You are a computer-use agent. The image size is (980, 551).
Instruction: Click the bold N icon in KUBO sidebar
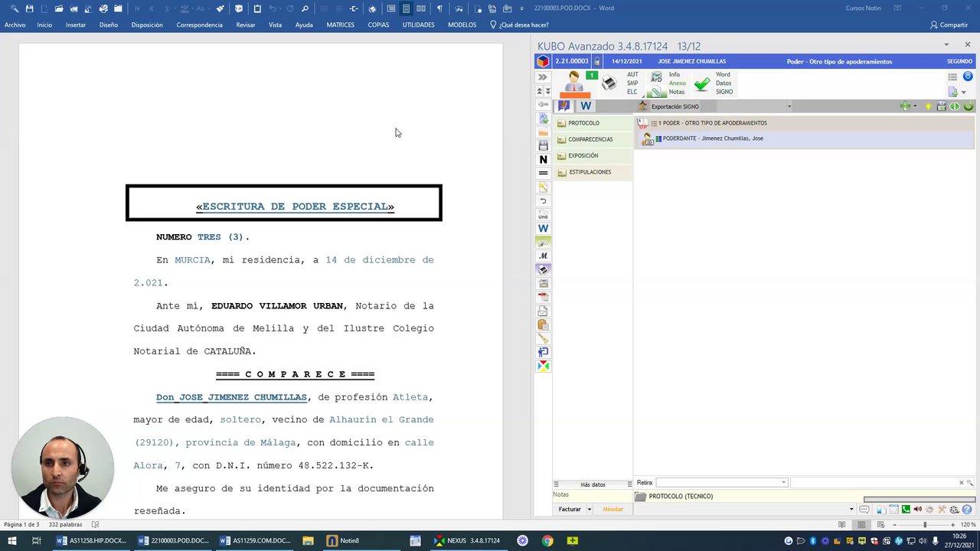click(x=543, y=159)
